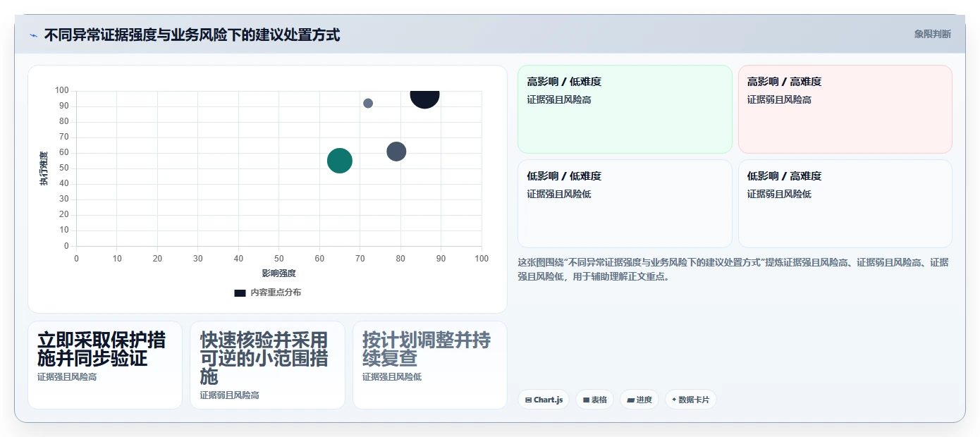Click the 象限判断 label in the header
Viewport: 980px width, 437px height.
click(932, 34)
